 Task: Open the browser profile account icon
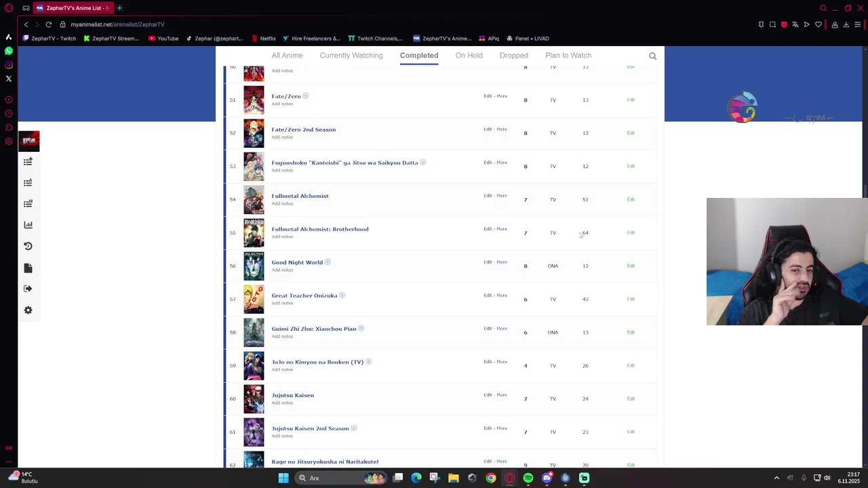[835, 24]
